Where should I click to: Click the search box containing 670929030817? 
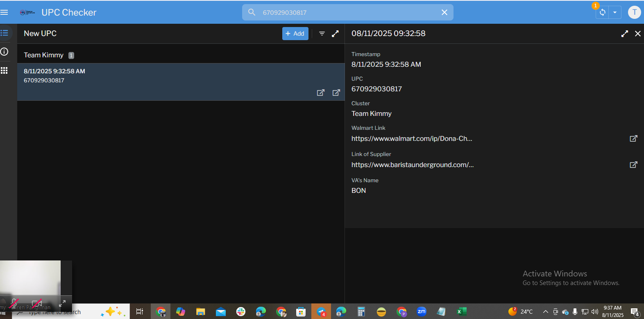tap(347, 12)
